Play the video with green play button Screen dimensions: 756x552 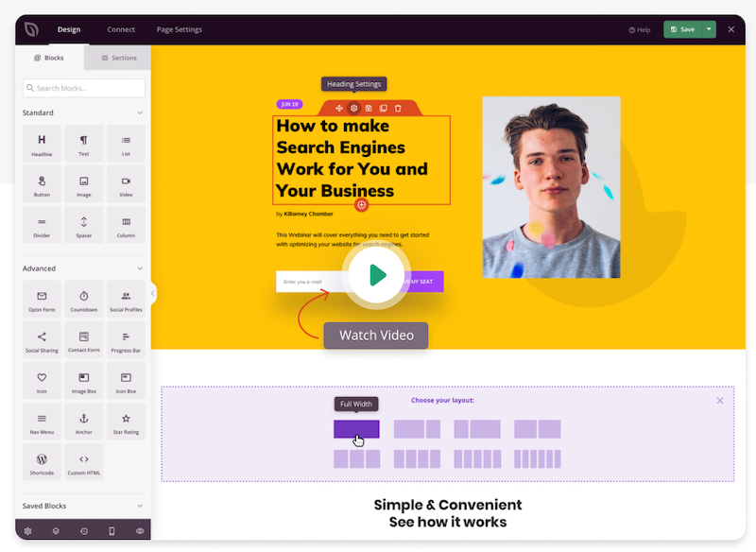(376, 275)
